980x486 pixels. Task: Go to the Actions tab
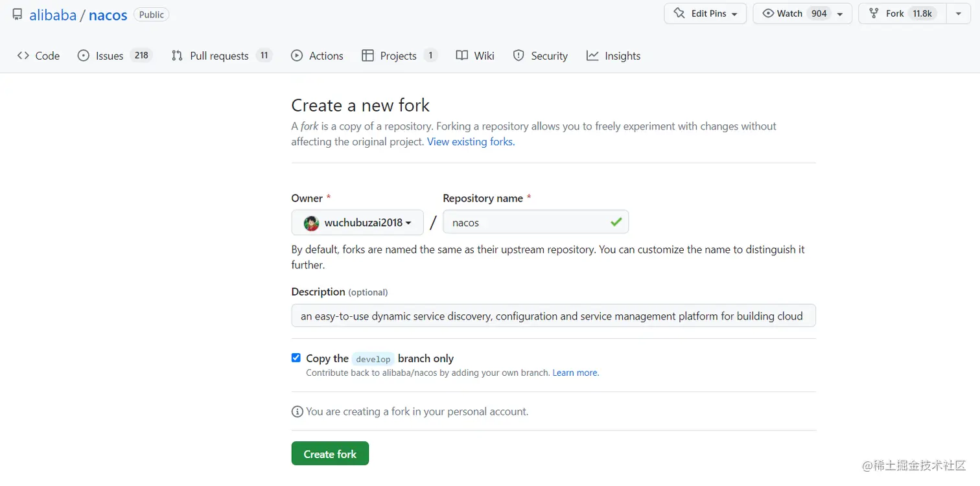point(317,56)
